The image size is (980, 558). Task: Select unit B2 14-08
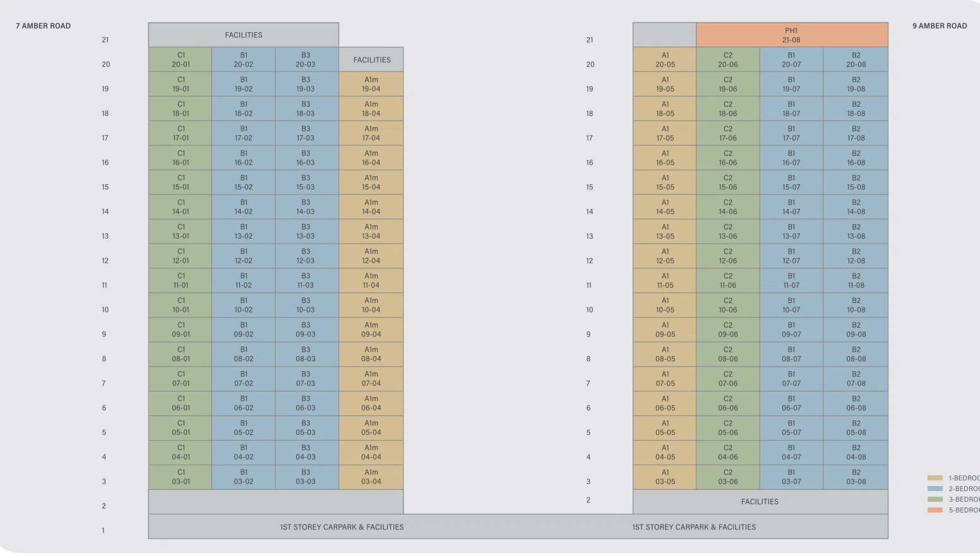856,207
